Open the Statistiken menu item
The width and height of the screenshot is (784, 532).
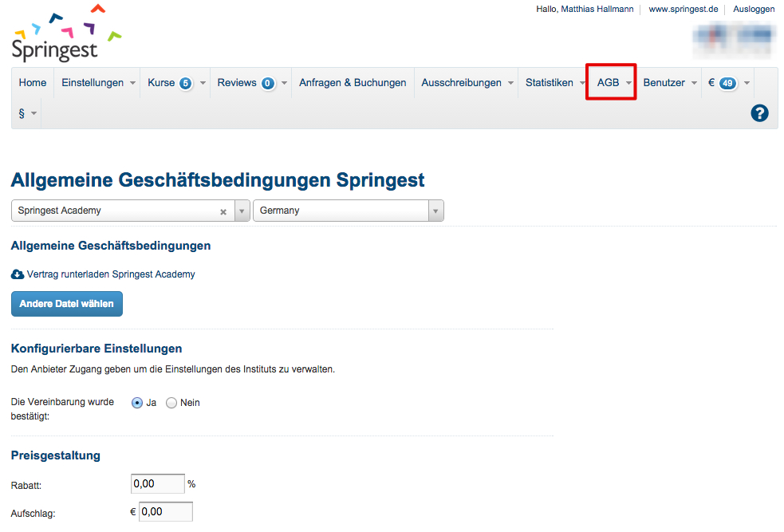549,82
